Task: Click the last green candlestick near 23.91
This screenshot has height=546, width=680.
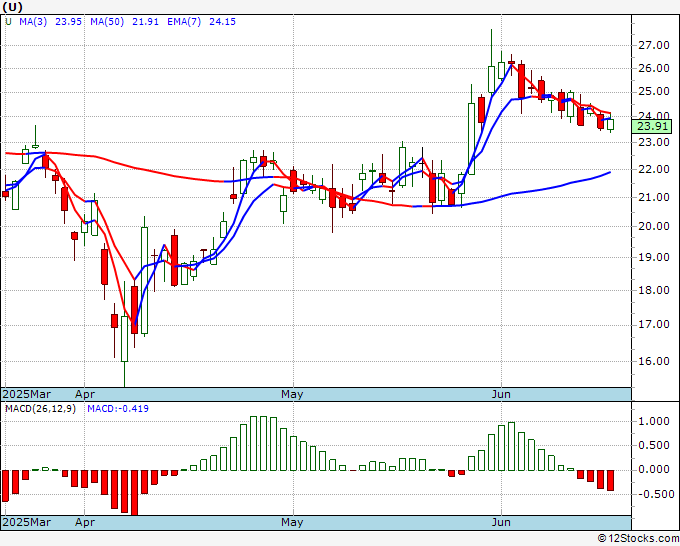Action: coord(611,124)
